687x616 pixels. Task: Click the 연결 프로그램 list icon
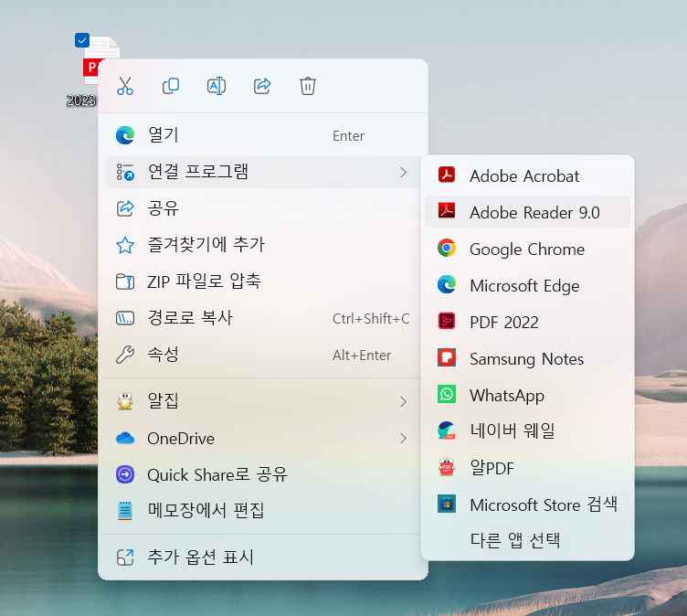125,172
